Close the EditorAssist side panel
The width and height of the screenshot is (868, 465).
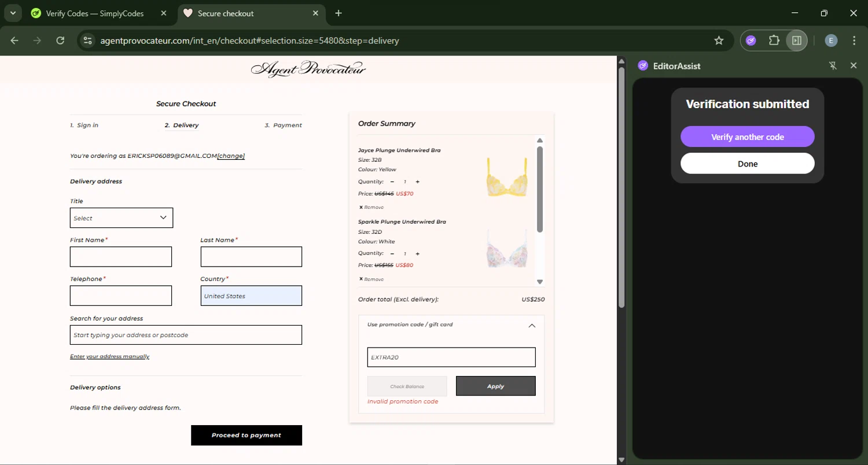pos(854,65)
